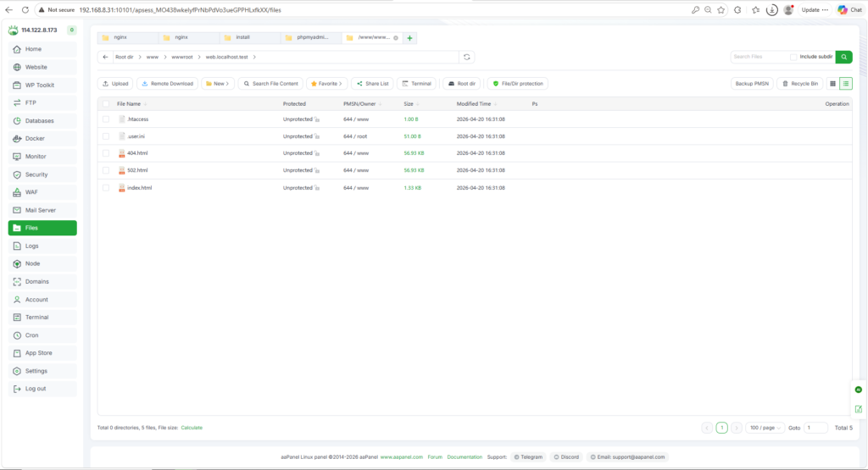
Task: Switch to grid view icon
Action: (x=832, y=84)
